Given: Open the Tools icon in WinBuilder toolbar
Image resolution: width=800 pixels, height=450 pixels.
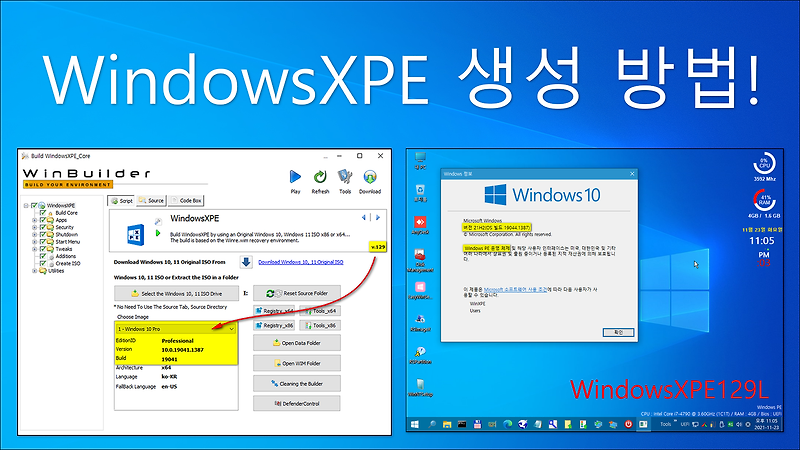Looking at the screenshot, I should pos(345,177).
